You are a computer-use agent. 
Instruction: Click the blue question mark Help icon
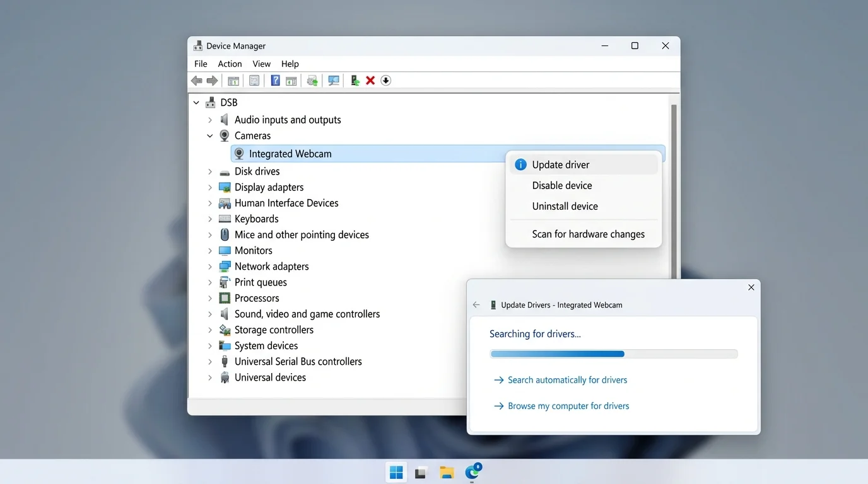point(276,81)
